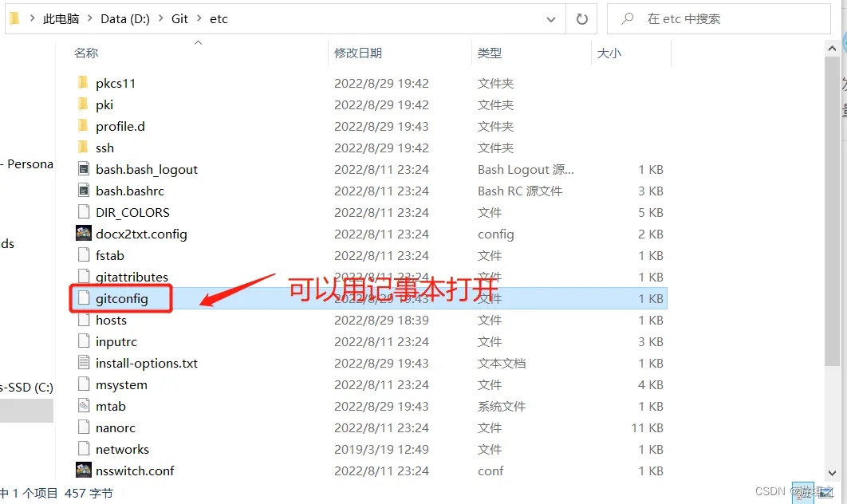Click the 文本文档 type cell

click(x=502, y=363)
